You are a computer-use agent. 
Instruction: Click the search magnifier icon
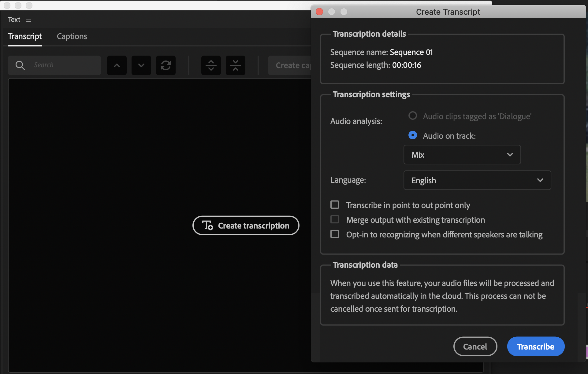[20, 65]
